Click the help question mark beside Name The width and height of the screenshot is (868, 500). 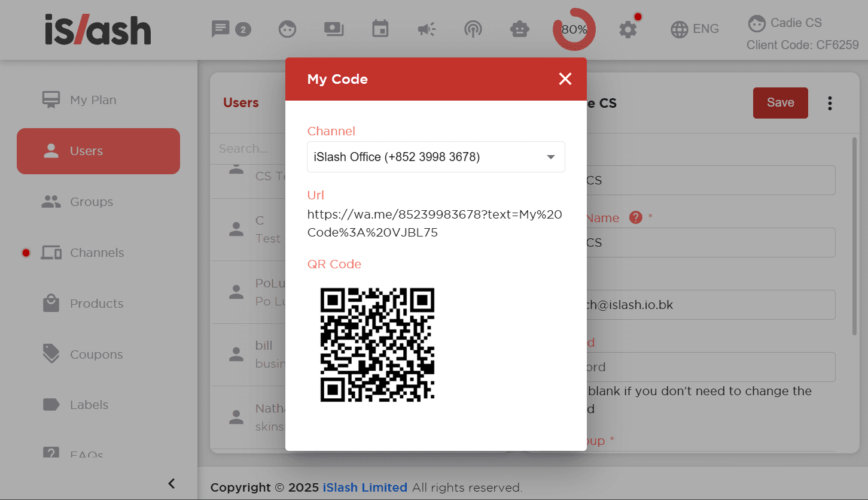pos(636,217)
